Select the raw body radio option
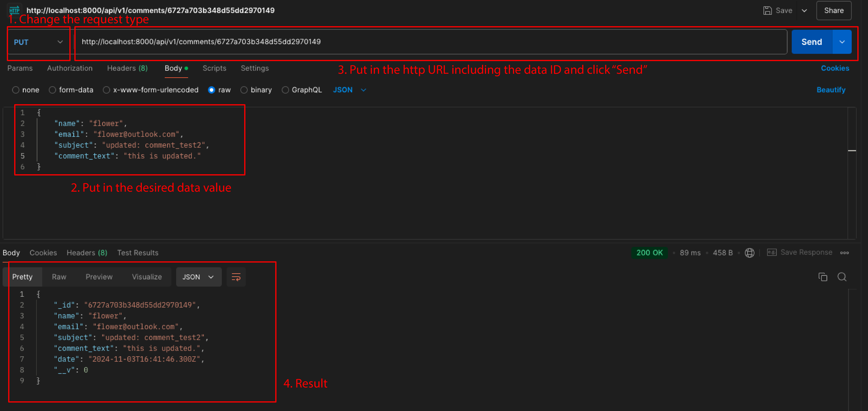868x411 pixels. coord(212,90)
